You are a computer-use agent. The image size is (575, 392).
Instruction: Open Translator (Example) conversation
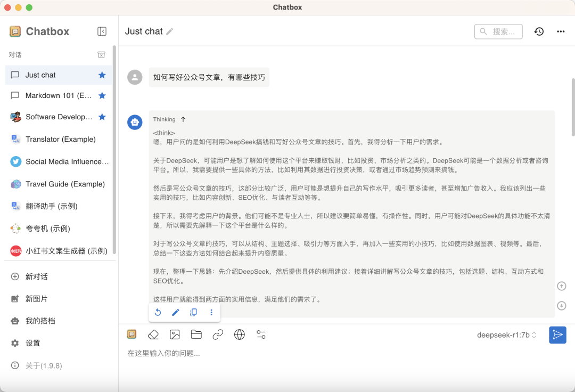coord(59,140)
